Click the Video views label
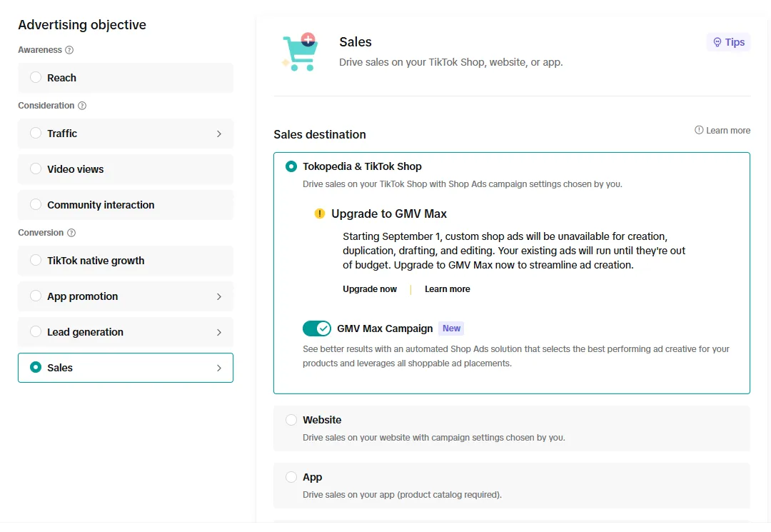Viewport: 771px width, 532px height. pos(75,169)
